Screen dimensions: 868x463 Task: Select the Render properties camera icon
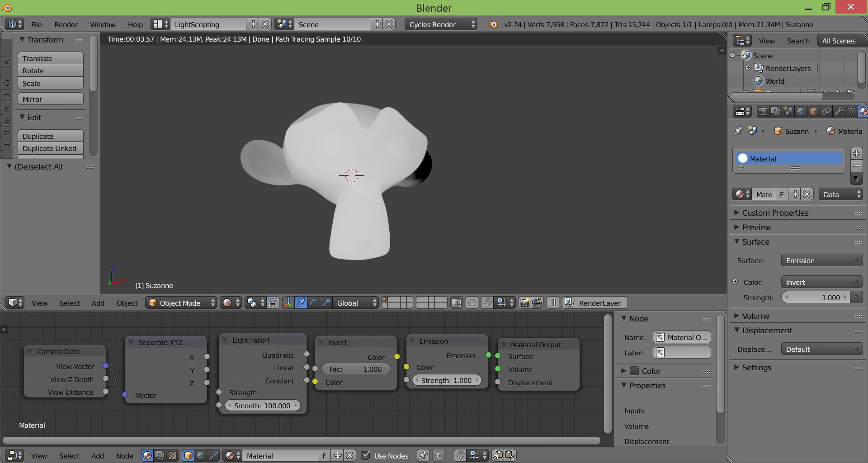pos(763,111)
